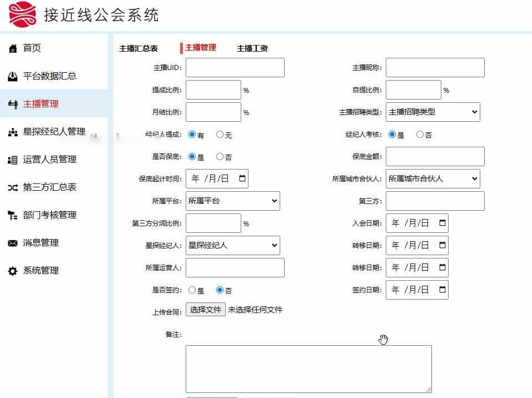The height and width of the screenshot is (398, 532).
Task: Switch to the 主播工资 tab
Action: tap(252, 48)
